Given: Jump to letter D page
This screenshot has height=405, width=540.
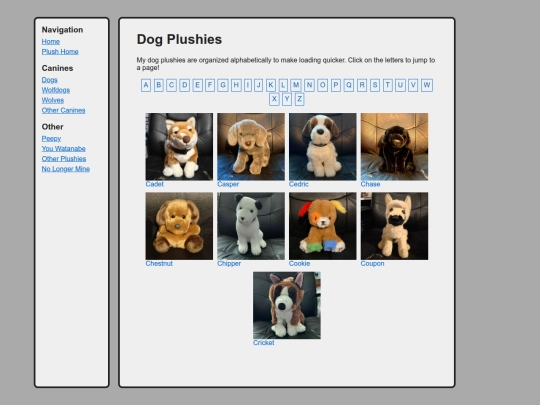Looking at the screenshot, I should coord(185,85).
